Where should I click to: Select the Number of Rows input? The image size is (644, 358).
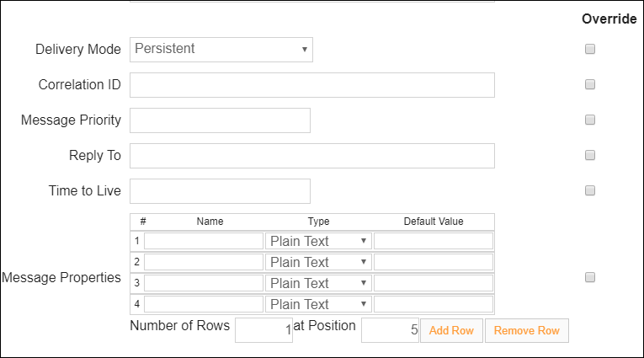coord(263,330)
